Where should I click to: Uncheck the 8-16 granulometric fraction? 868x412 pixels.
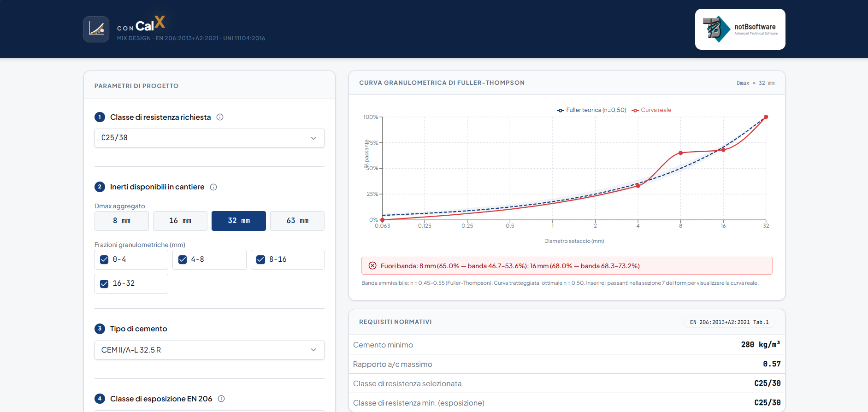coord(261,259)
